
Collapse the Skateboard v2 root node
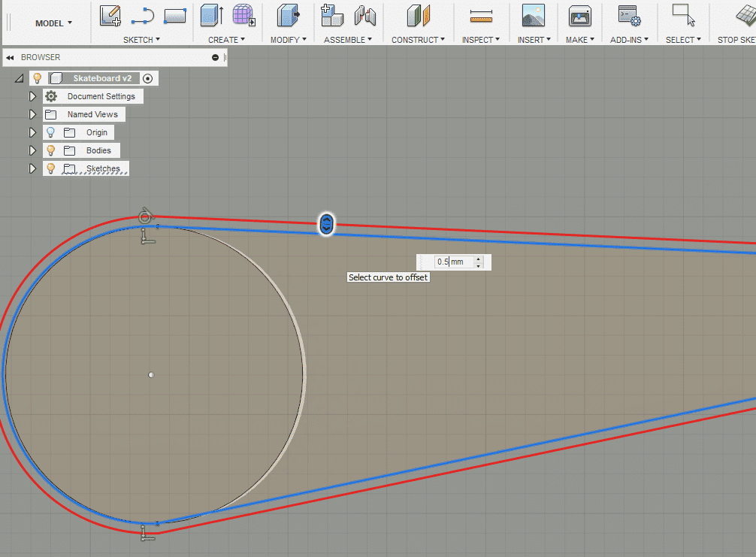(x=19, y=78)
